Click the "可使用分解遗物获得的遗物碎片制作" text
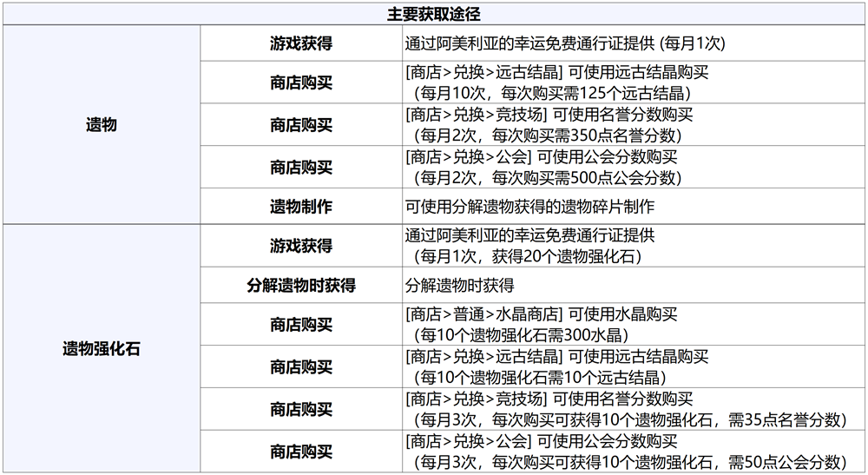The width and height of the screenshot is (868, 475). 529,207
